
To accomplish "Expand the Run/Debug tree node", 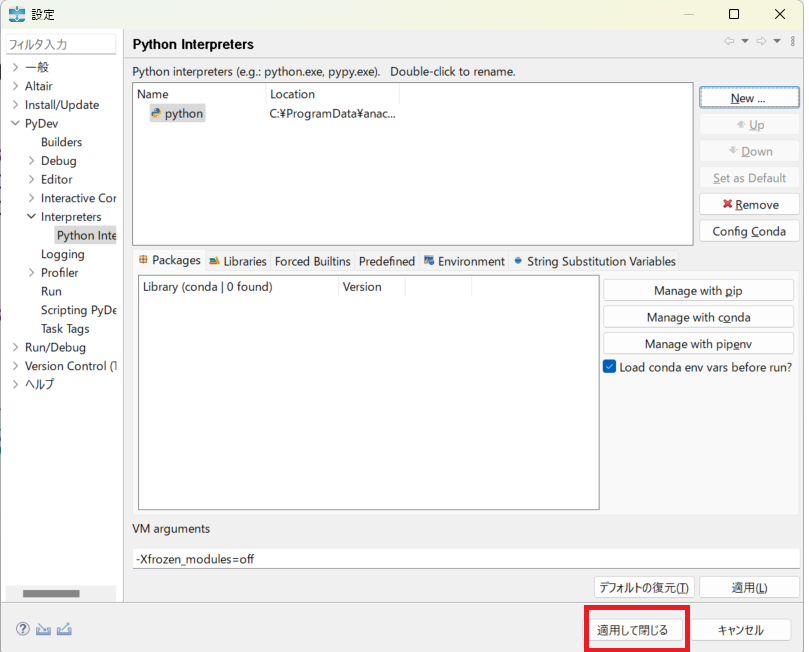I will (x=15, y=347).
